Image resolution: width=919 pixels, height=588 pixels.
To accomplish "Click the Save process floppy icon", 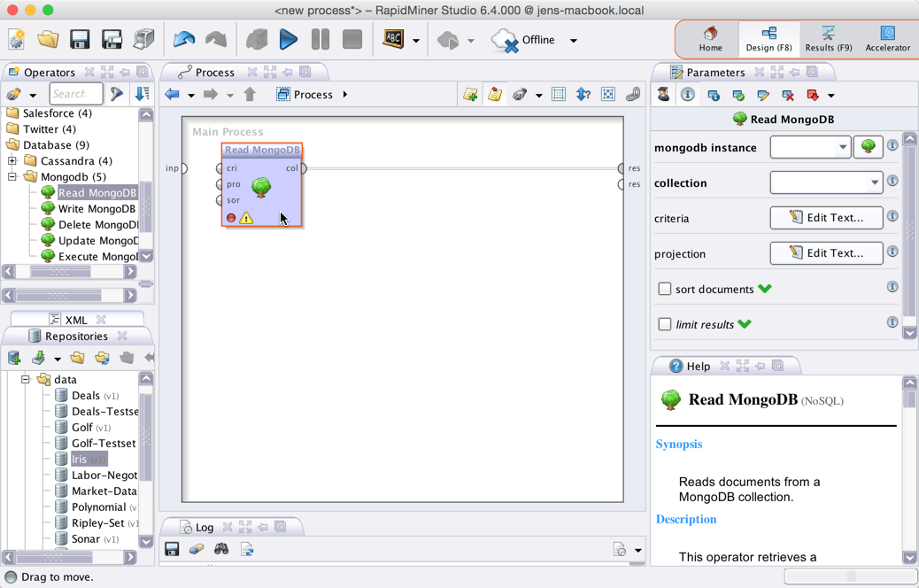I will point(80,40).
